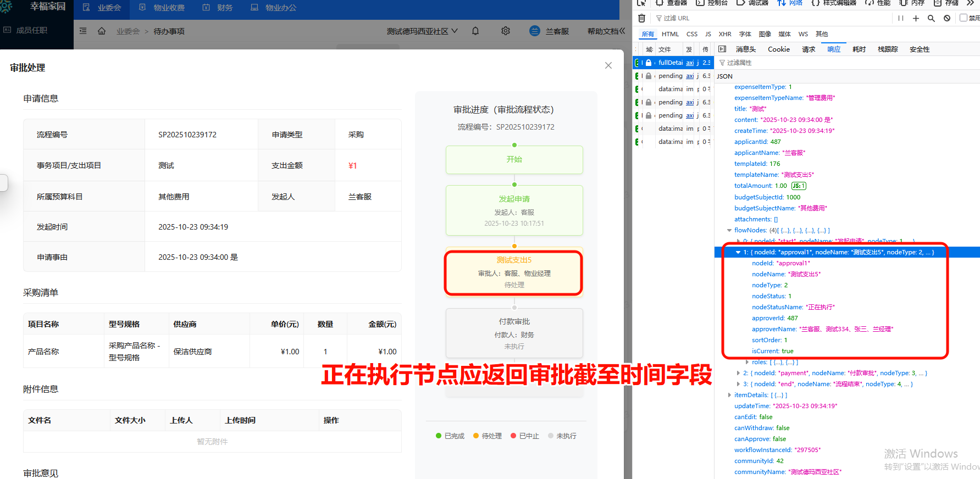Click the 开始 flow node
The width and height of the screenshot is (980, 479).
point(514,160)
